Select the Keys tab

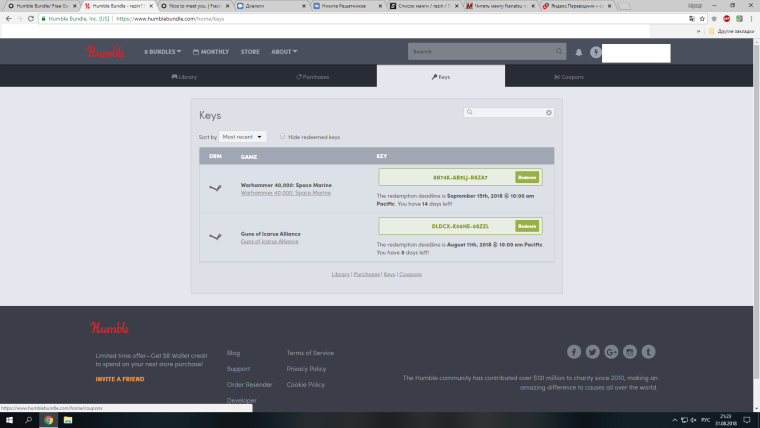click(x=441, y=77)
